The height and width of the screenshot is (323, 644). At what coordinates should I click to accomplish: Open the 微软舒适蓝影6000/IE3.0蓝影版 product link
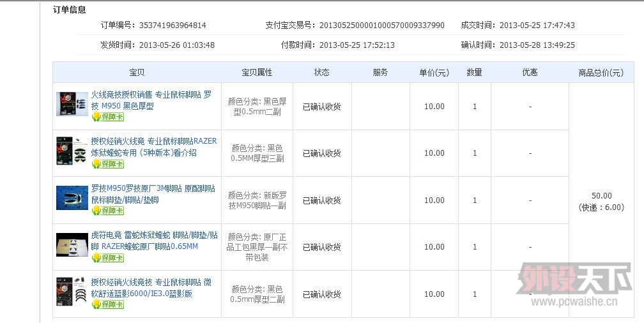(151, 288)
